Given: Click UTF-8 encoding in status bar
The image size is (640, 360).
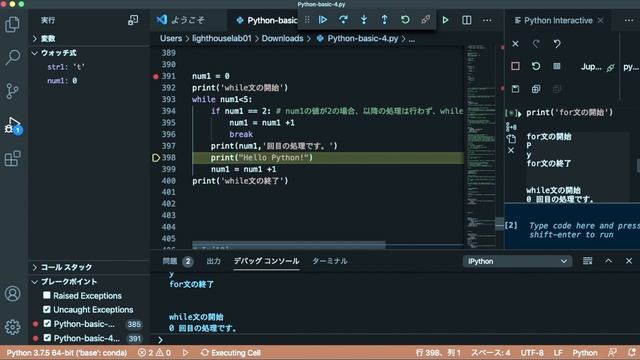Looking at the screenshot, I should tap(532, 353).
